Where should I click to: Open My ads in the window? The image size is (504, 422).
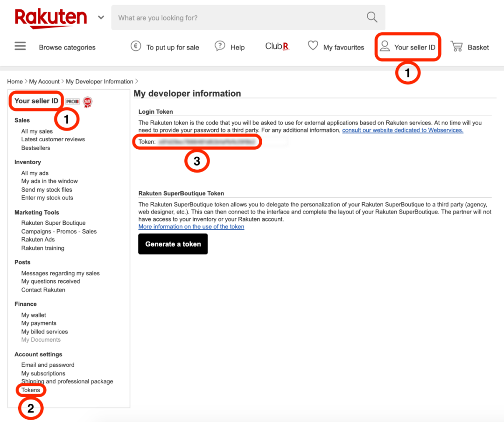pos(49,181)
